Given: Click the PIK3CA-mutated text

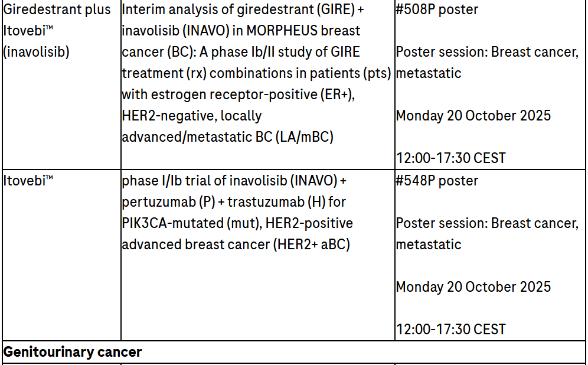Looking at the screenshot, I should 171,223.
